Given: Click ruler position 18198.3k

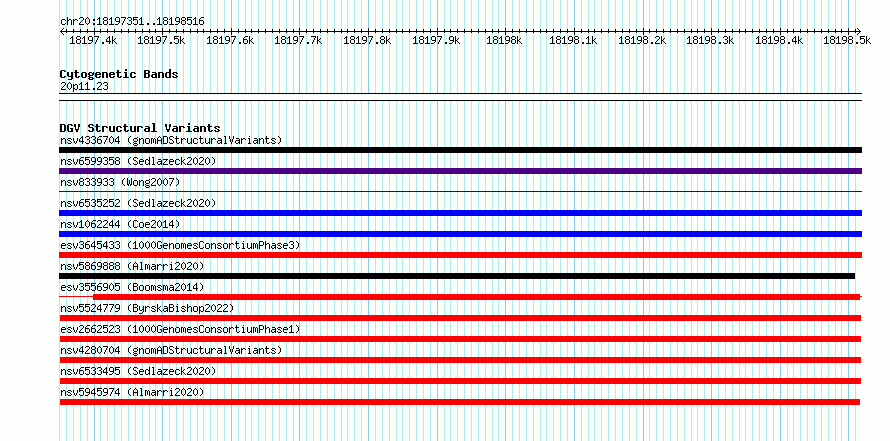Looking at the screenshot, I should [711, 40].
